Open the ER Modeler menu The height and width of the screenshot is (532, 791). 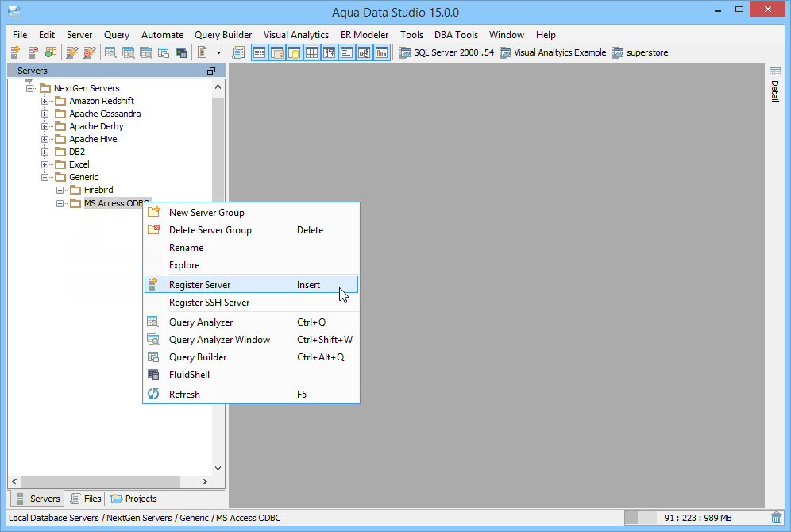click(x=365, y=35)
